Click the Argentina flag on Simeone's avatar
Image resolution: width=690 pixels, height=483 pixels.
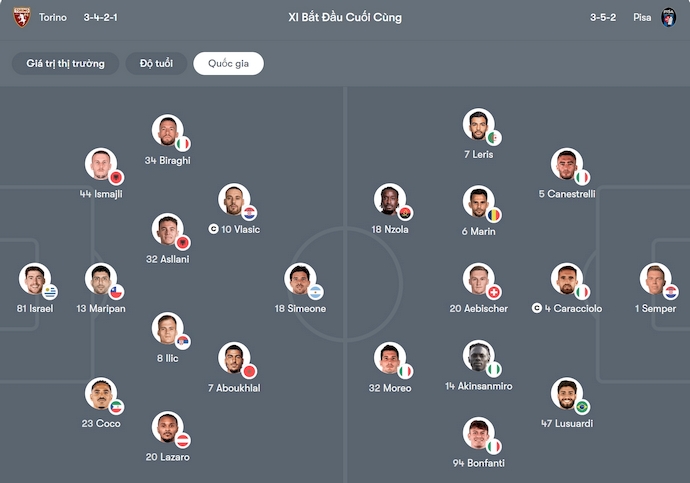pyautogui.click(x=315, y=292)
